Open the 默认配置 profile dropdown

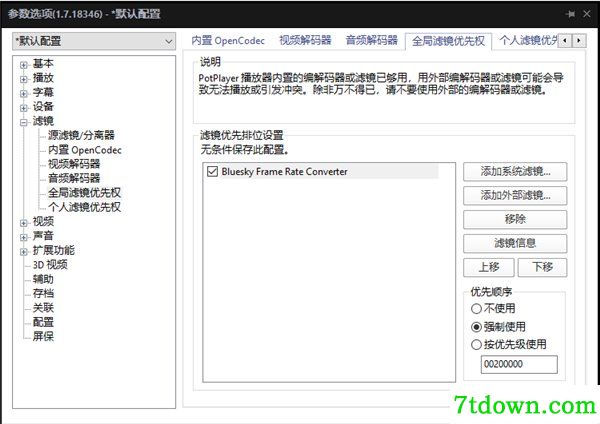coord(94,41)
